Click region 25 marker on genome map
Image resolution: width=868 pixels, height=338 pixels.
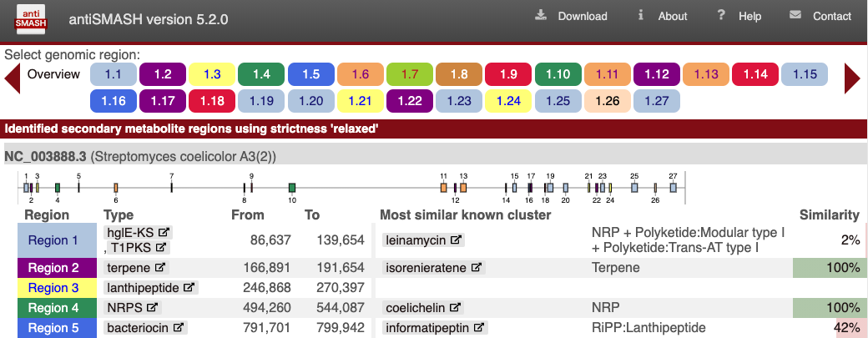[634, 188]
